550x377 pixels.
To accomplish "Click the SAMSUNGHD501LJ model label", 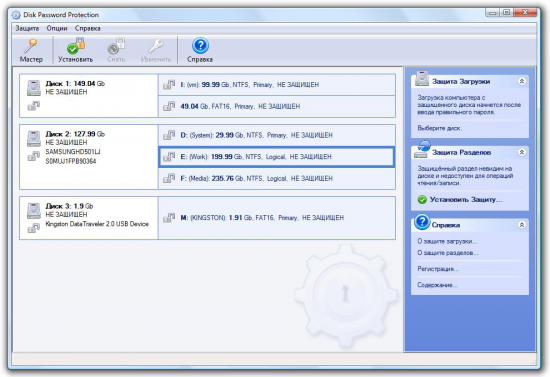I will pyautogui.click(x=73, y=152).
